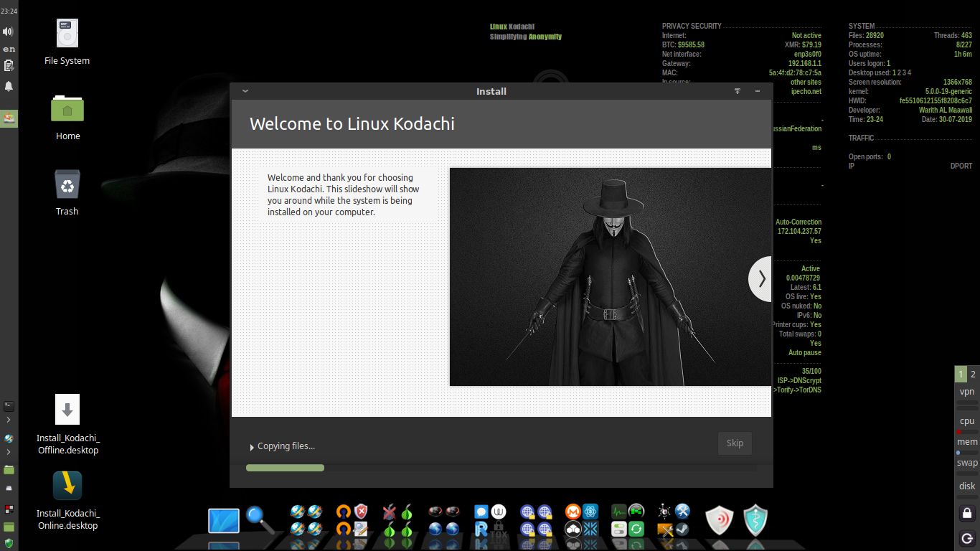The height and width of the screenshot is (551, 980).
Task: Toggle always-on-top pin in Install titlebar
Action: [737, 91]
